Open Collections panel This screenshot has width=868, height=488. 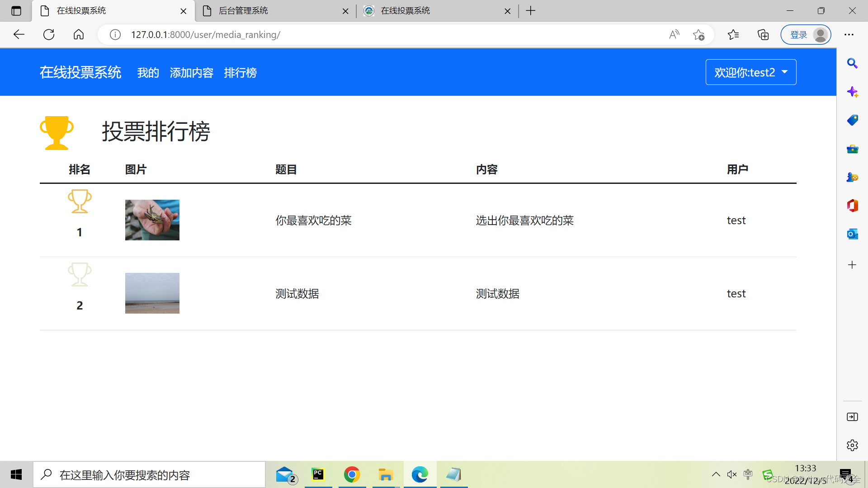763,35
